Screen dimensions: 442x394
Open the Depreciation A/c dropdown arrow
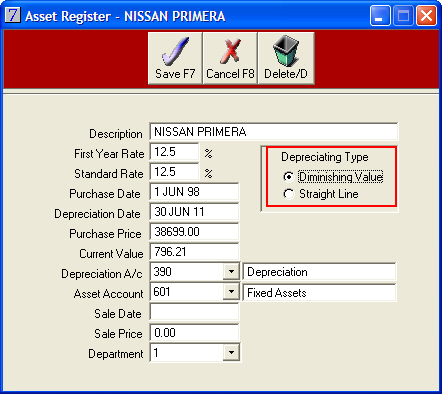pyautogui.click(x=231, y=272)
